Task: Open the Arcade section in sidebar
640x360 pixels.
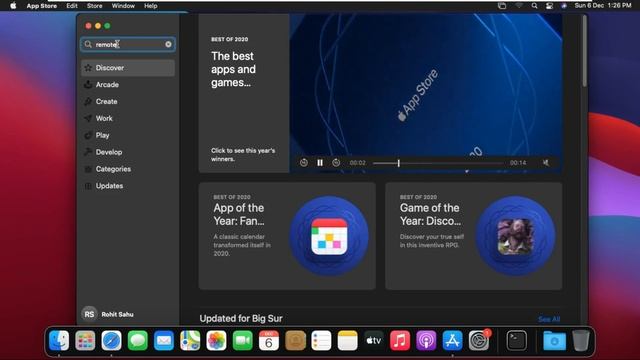Action: [128, 84]
